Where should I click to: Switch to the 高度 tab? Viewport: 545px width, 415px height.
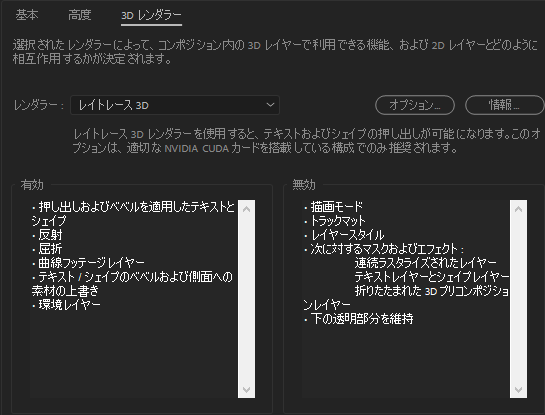(x=80, y=15)
